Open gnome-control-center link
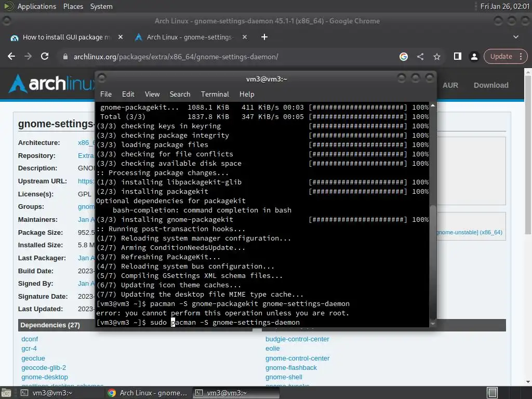 point(297,358)
